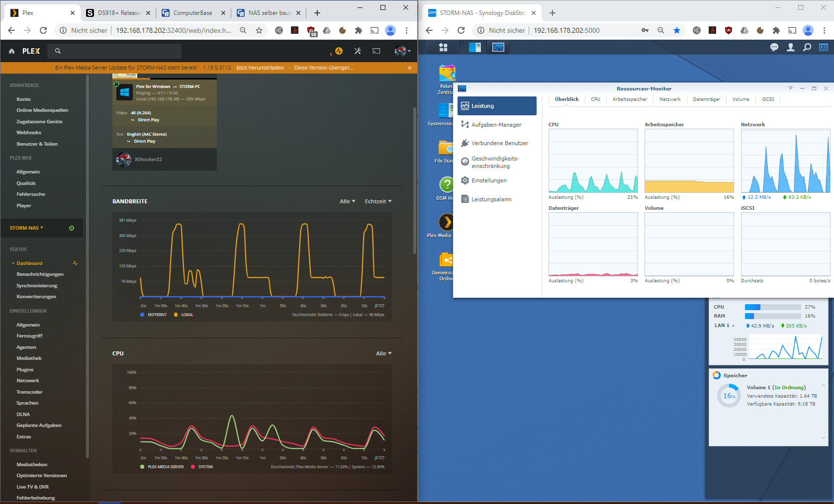Open the Alle dropdown in Bandbreite section
834x504 pixels.
(x=348, y=201)
